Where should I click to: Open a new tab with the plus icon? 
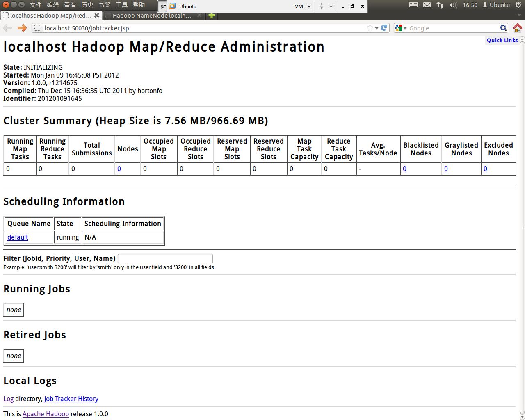pyautogui.click(x=212, y=16)
